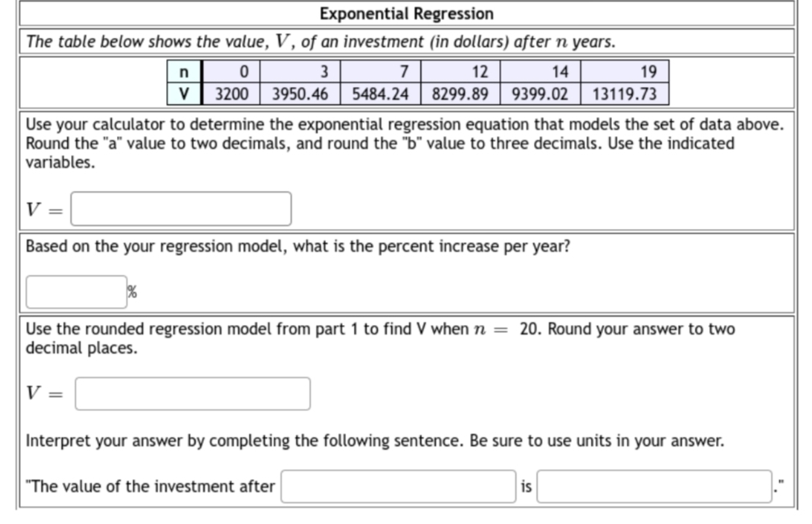The height and width of the screenshot is (524, 812).
Task: Click the sentence interpretation instructions text
Action: pos(376,441)
